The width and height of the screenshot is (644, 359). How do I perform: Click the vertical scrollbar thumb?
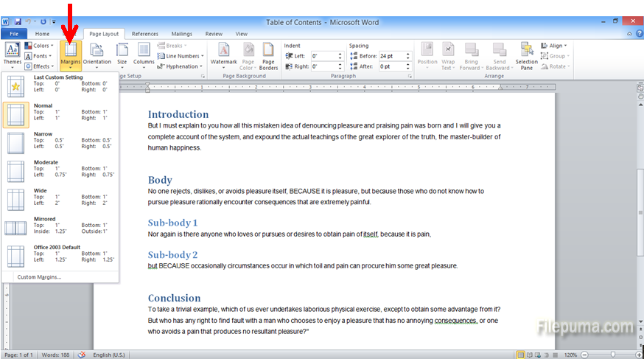pyautogui.click(x=640, y=212)
